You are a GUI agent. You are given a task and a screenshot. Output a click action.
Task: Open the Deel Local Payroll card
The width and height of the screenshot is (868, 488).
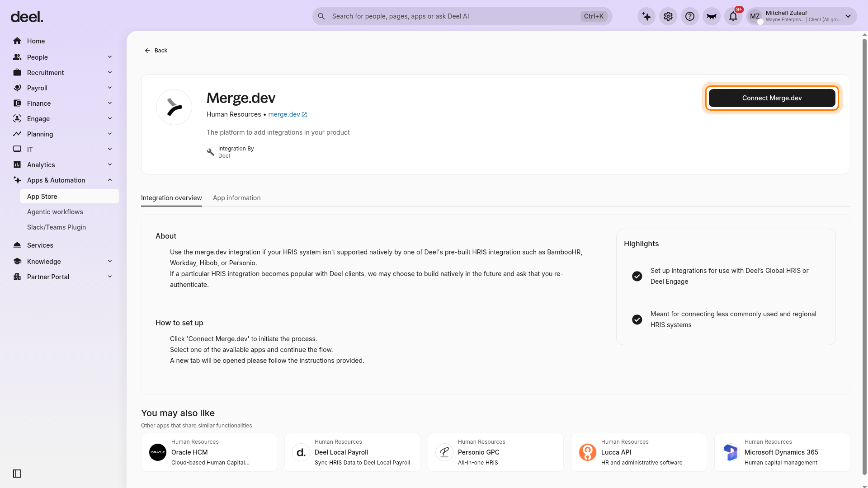click(x=352, y=452)
